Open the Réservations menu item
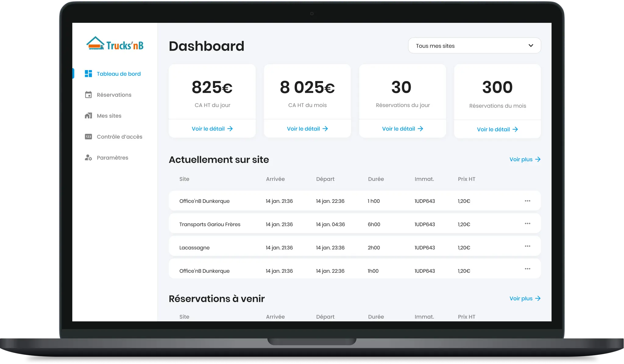Viewport: 624px width, 364px height. coord(114,95)
